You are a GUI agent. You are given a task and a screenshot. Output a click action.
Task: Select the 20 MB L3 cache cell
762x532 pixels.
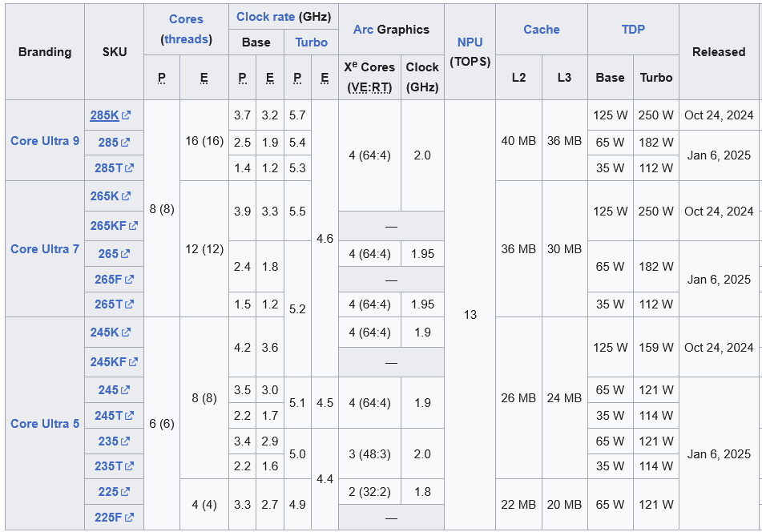tap(564, 505)
